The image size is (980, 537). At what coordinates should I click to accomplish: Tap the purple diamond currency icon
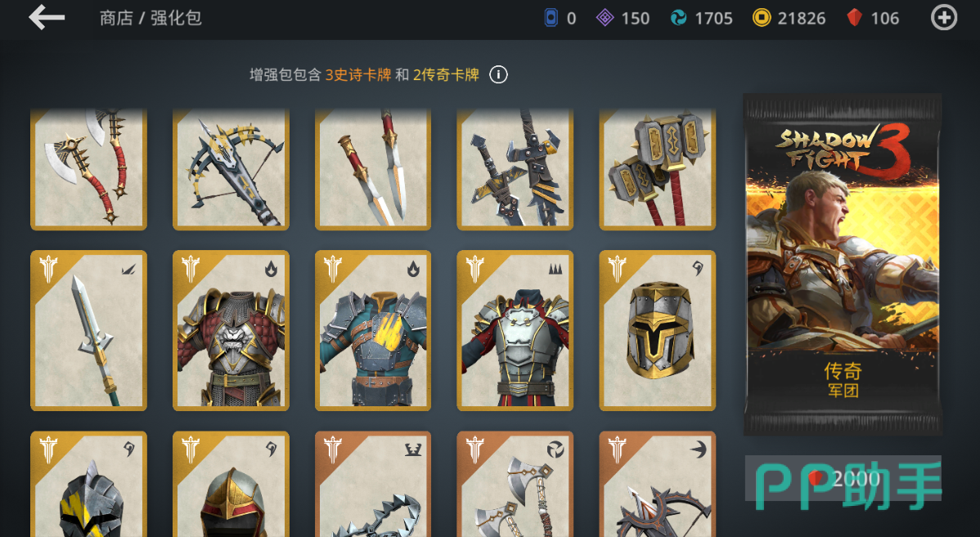tap(605, 17)
